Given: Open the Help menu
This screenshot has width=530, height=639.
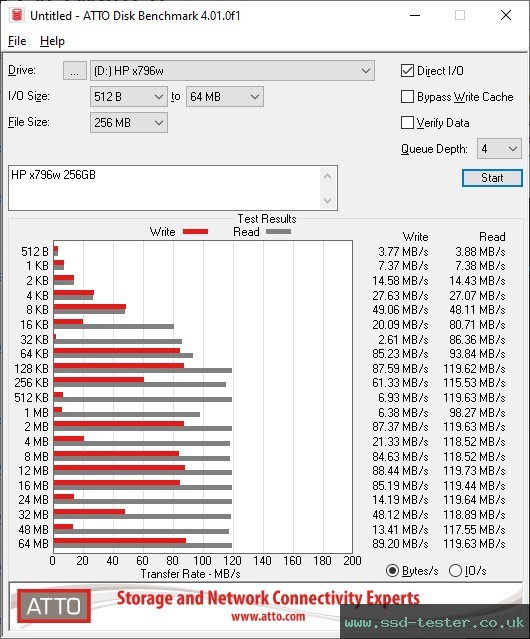Looking at the screenshot, I should (x=52, y=41).
